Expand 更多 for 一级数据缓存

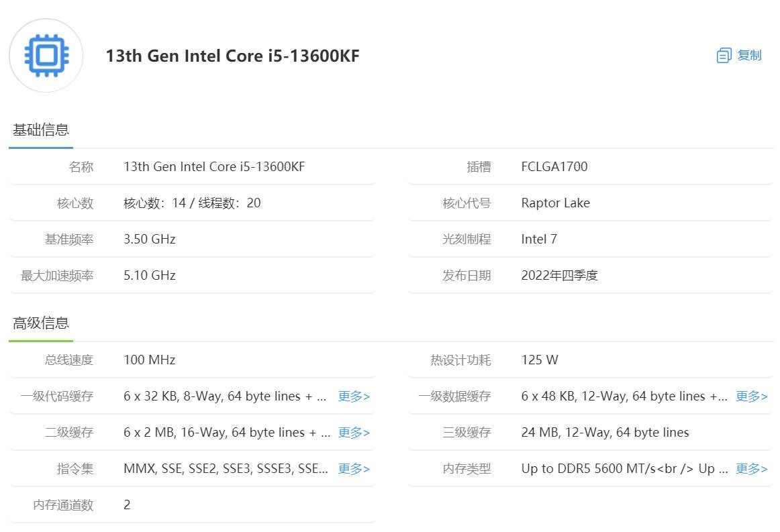coord(751,396)
